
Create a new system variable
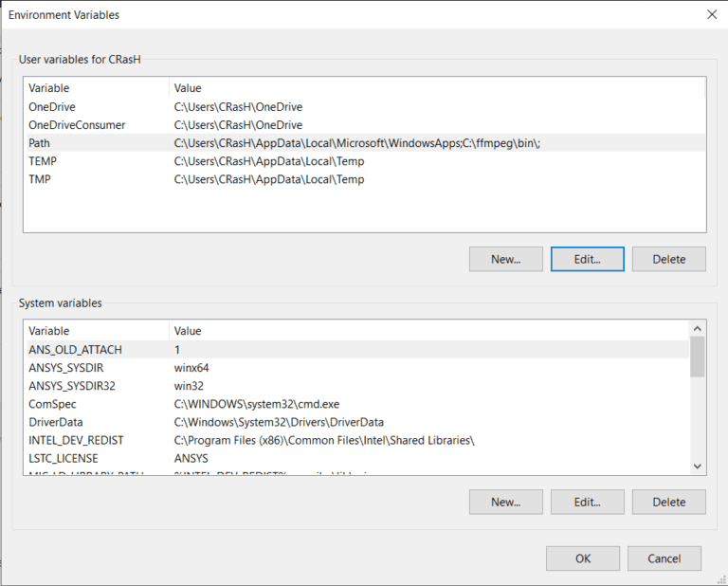(x=505, y=502)
